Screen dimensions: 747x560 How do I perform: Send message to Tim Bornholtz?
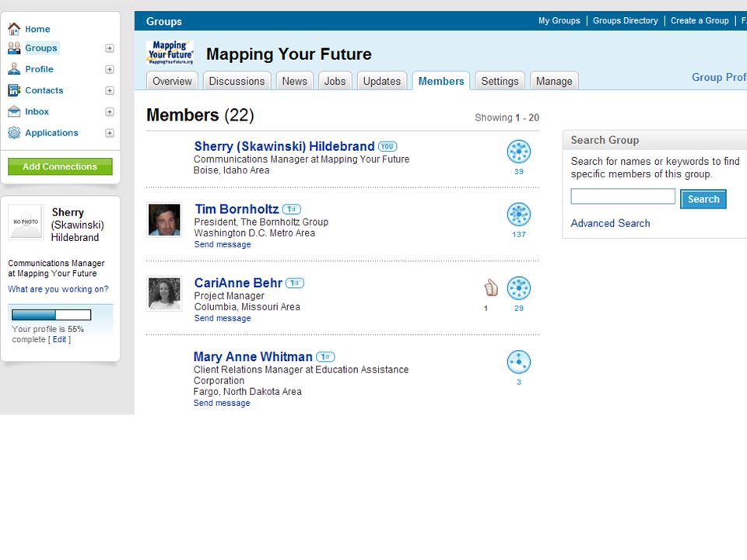(223, 244)
